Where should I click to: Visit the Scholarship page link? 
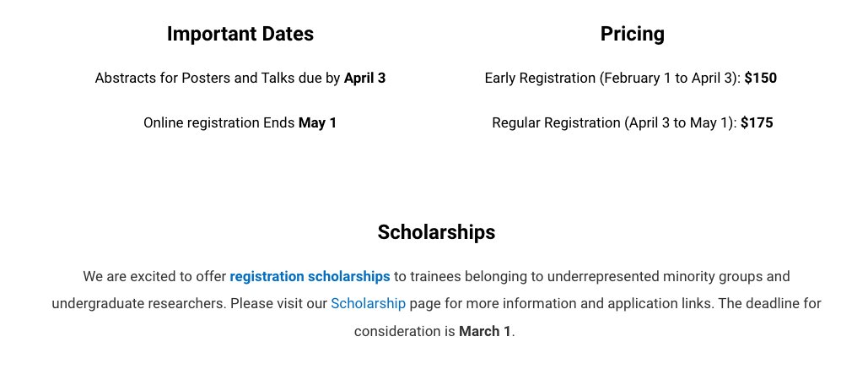point(368,304)
